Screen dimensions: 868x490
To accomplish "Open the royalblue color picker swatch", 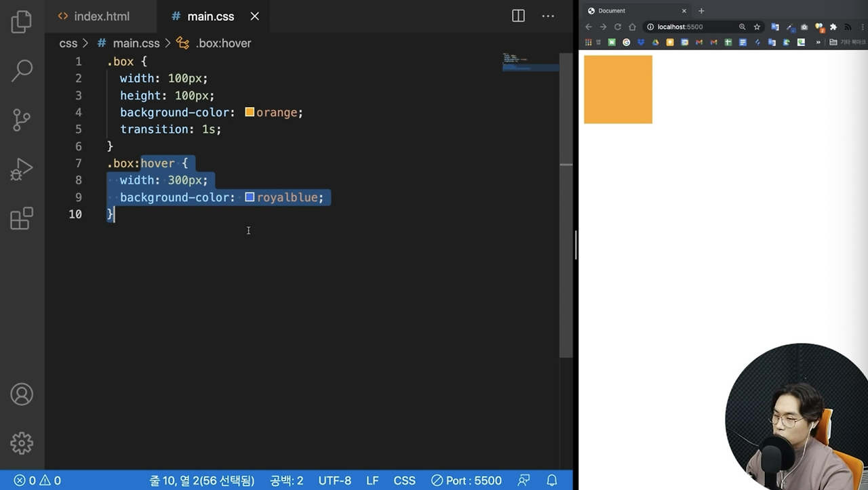I will click(250, 197).
